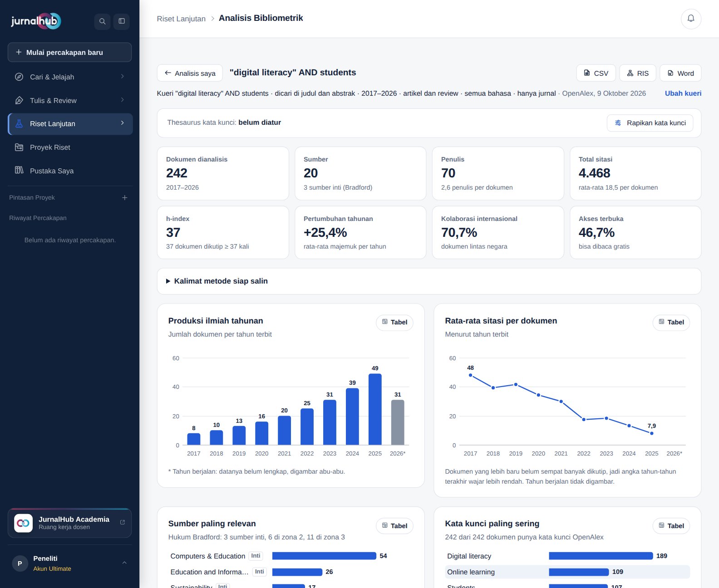The height and width of the screenshot is (588, 719).
Task: Open the Peneliti account menu chevron
Action: coord(124,563)
